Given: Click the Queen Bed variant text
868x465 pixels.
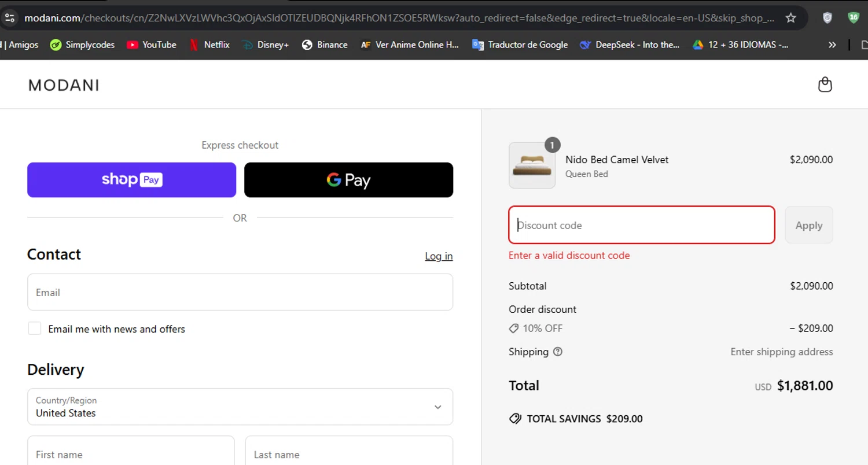Looking at the screenshot, I should click(x=587, y=174).
